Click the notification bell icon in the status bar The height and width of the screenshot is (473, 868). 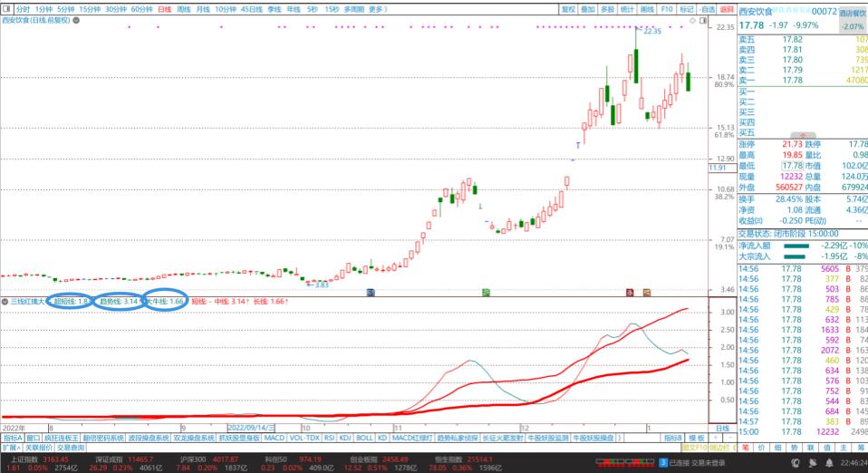829,463
